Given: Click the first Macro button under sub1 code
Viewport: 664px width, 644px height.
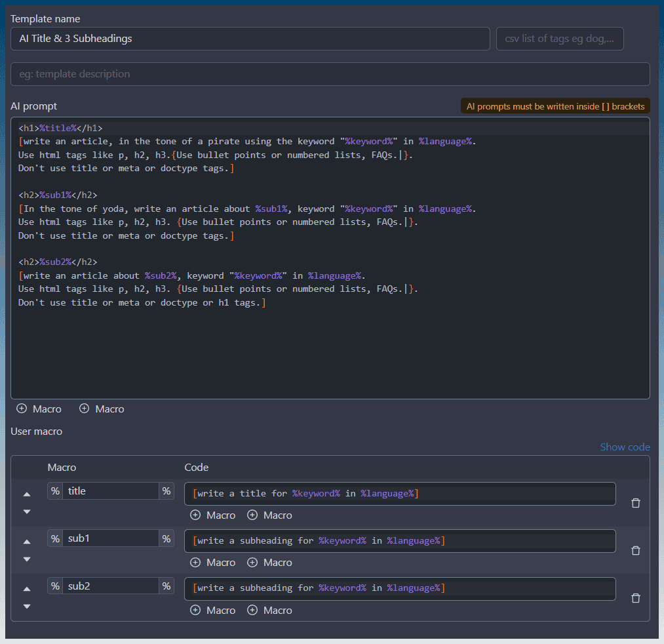Looking at the screenshot, I should pyautogui.click(x=212, y=562).
